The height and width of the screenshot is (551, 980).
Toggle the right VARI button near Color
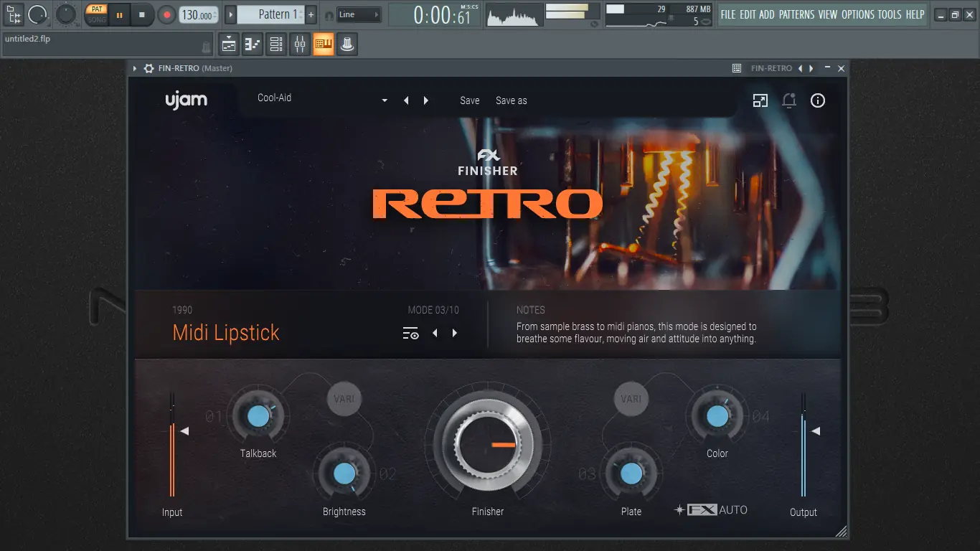631,399
